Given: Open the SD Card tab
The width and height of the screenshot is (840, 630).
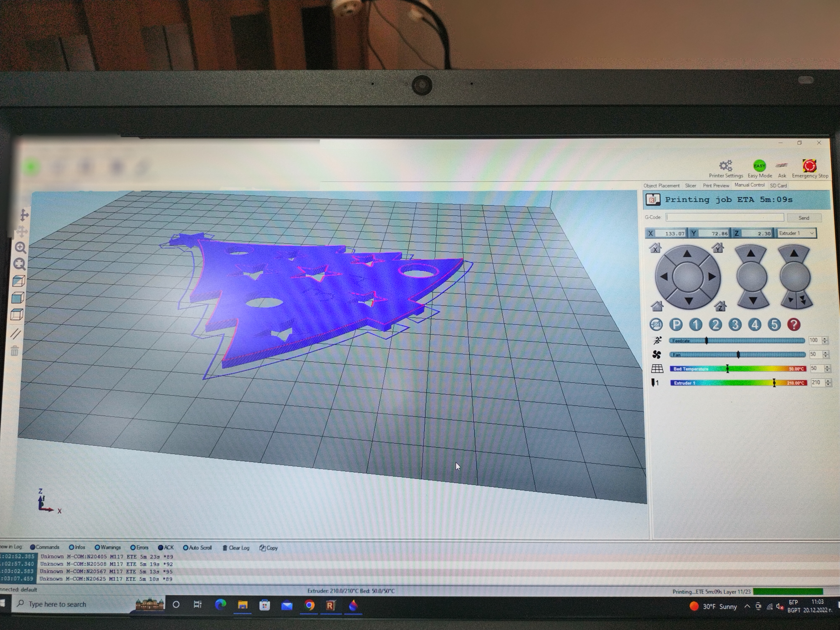Looking at the screenshot, I should pyautogui.click(x=778, y=185).
